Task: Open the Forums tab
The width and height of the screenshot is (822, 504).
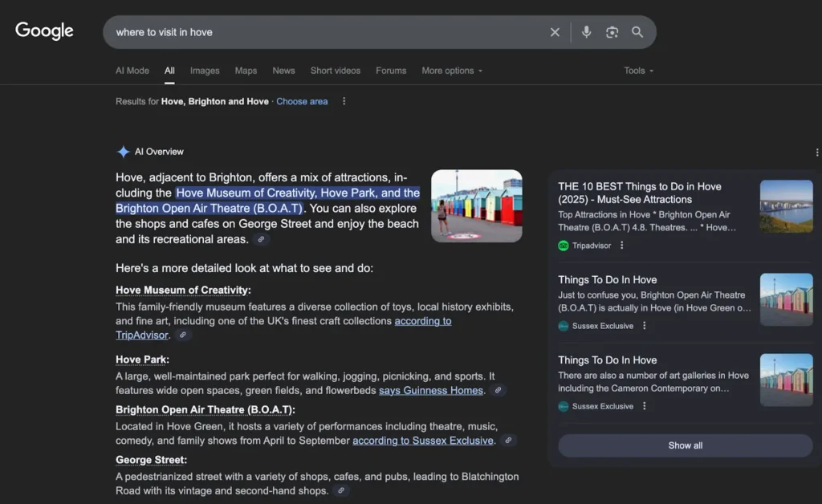Action: tap(391, 71)
